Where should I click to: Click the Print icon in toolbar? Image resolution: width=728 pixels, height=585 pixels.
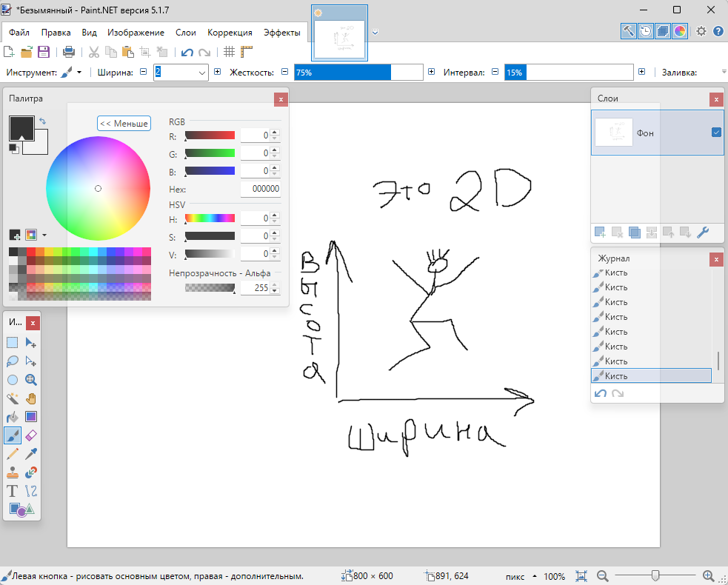(x=69, y=52)
